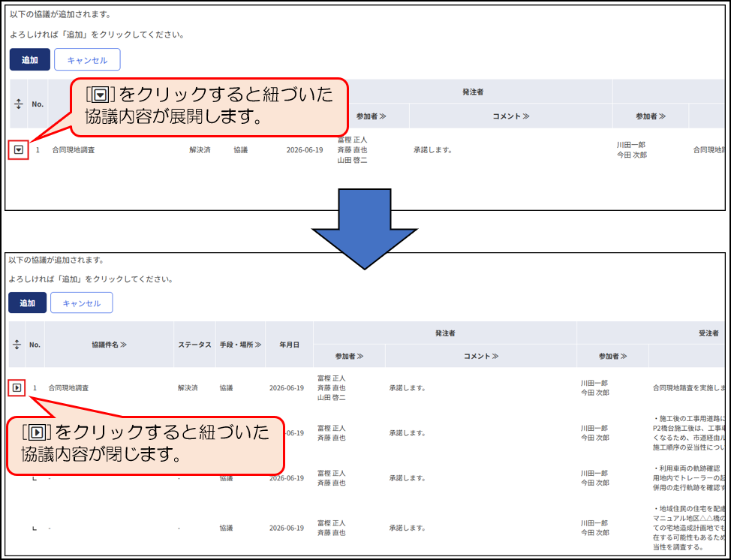
Task: Expand コメント≫ header in expanded-list screenshot
Action: (480, 357)
